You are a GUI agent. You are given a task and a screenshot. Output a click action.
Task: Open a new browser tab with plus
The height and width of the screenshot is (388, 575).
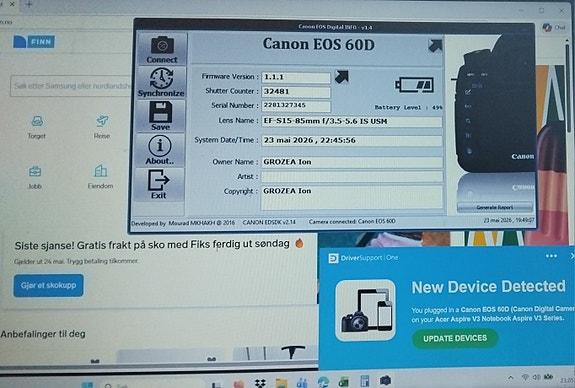click(x=29, y=5)
